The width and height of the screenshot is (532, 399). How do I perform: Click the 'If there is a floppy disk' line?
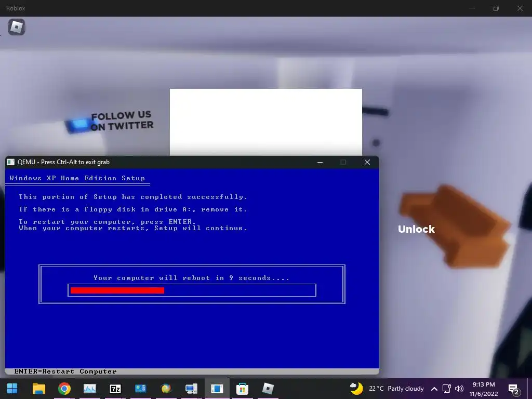tap(133, 209)
